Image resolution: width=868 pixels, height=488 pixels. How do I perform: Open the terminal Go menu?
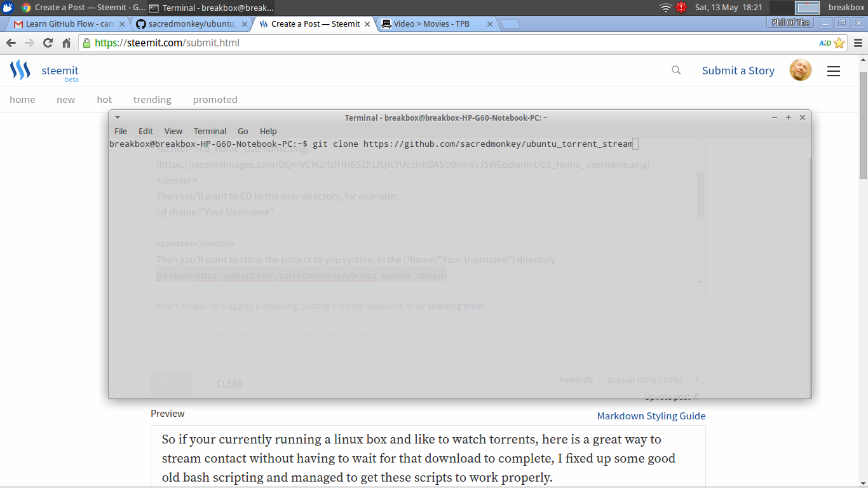[243, 131]
